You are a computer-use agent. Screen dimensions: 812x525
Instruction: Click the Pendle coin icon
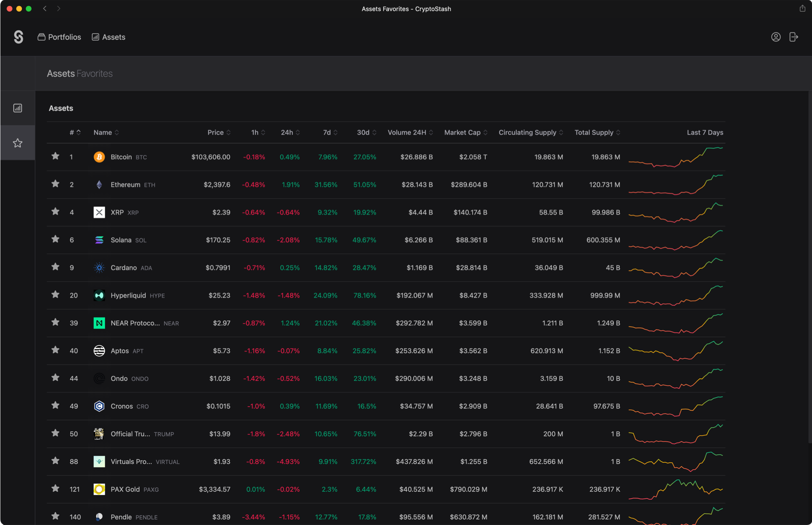pyautogui.click(x=99, y=517)
